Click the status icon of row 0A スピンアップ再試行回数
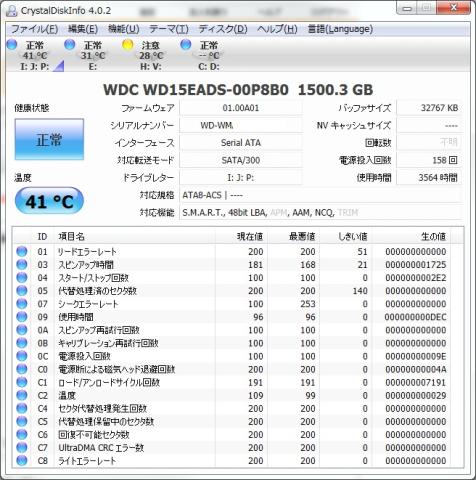The width and height of the screenshot is (476, 480). [22, 330]
